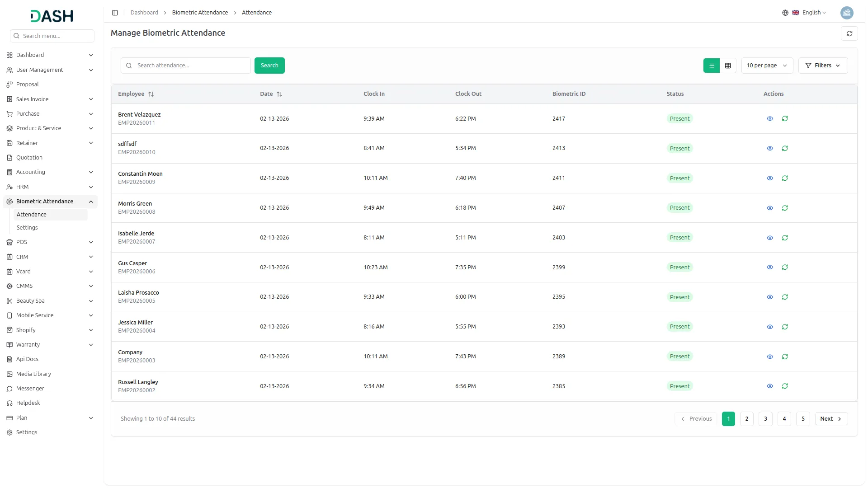Sync Isabelle Jerde attendance record
This screenshot has height=488, width=868.
[784, 238]
